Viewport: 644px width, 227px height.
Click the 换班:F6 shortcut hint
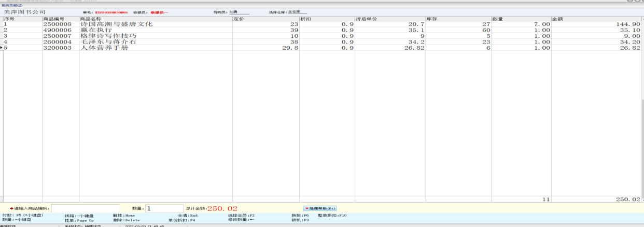[300, 215]
